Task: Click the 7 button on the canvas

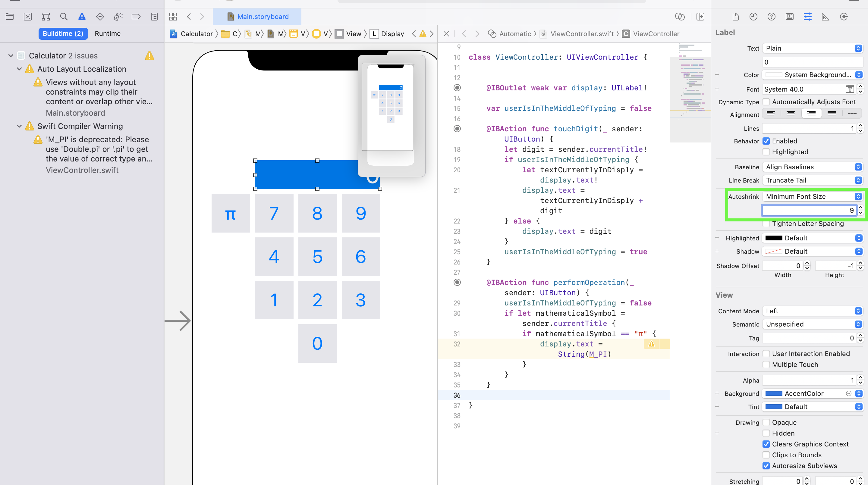Action: 274,213
